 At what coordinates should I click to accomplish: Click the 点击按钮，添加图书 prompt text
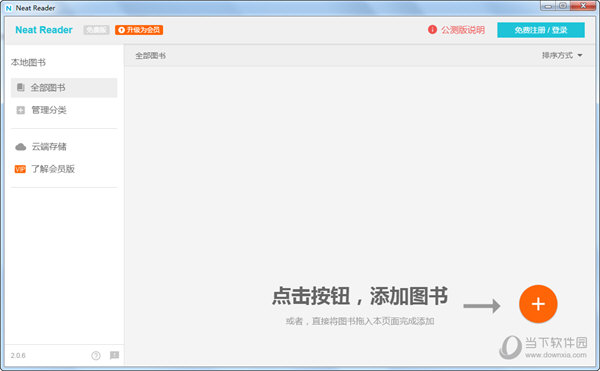[x=360, y=296]
